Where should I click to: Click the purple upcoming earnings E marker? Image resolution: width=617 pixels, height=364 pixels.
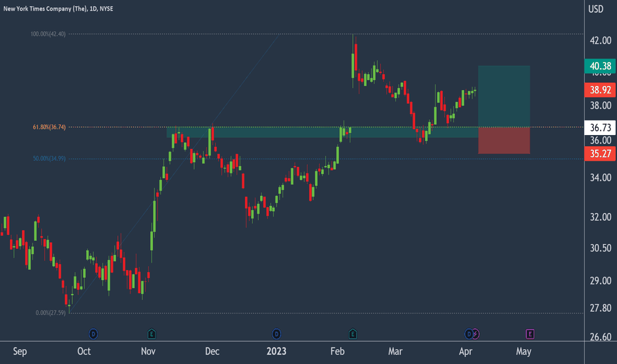click(530, 334)
